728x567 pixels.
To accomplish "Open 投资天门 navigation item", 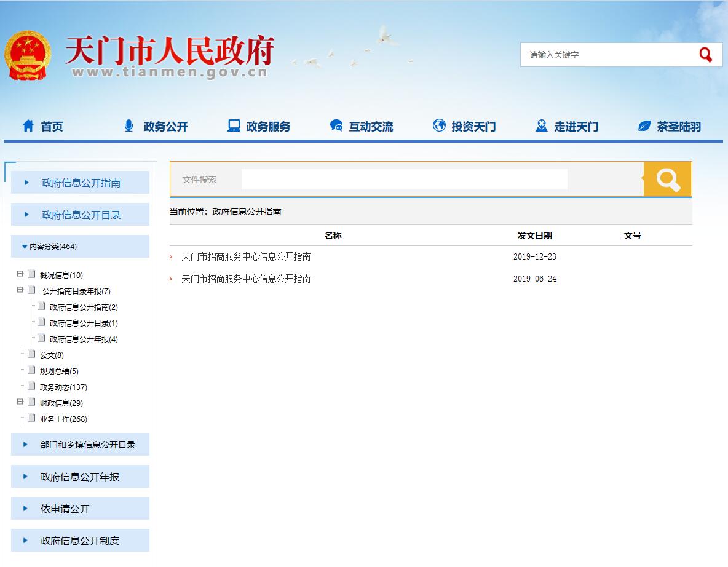I will coord(464,127).
